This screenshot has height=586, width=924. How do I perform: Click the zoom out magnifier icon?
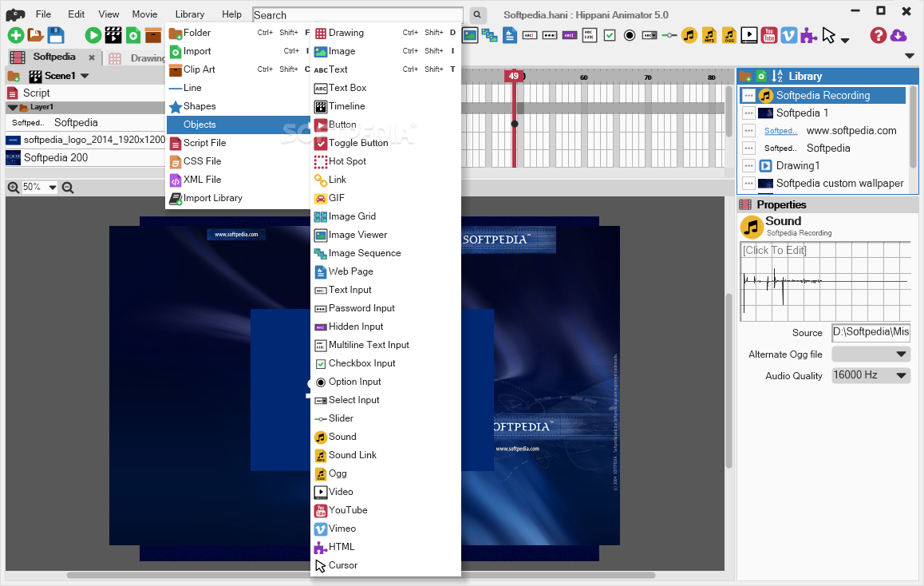[68, 188]
